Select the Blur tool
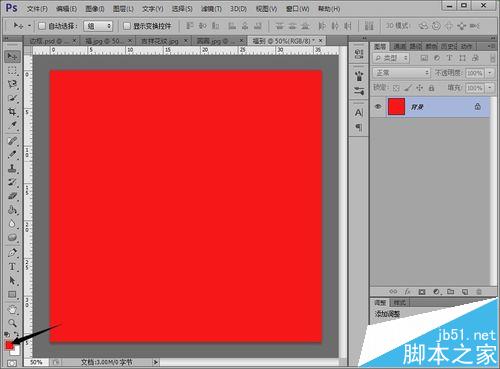The height and width of the screenshot is (369, 500). (12, 224)
